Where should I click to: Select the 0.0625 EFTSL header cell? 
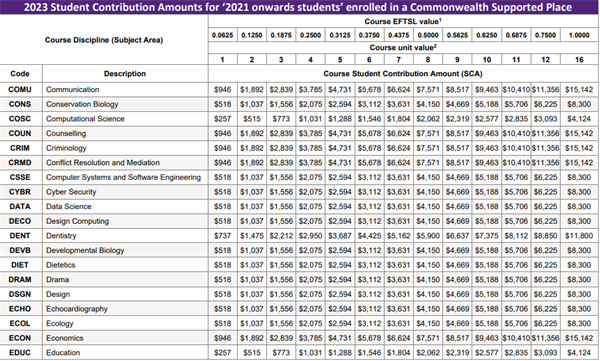coord(223,35)
